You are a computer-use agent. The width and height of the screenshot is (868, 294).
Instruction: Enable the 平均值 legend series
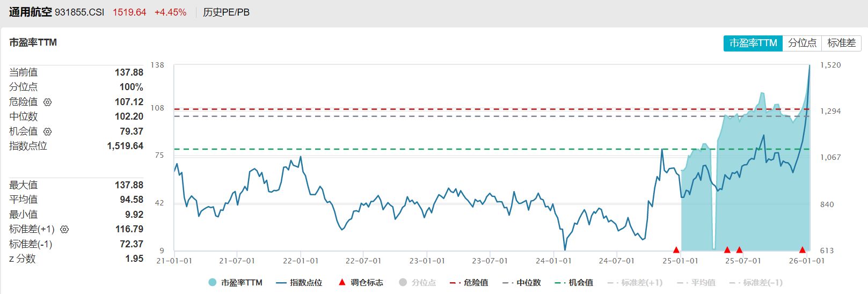tap(696, 282)
